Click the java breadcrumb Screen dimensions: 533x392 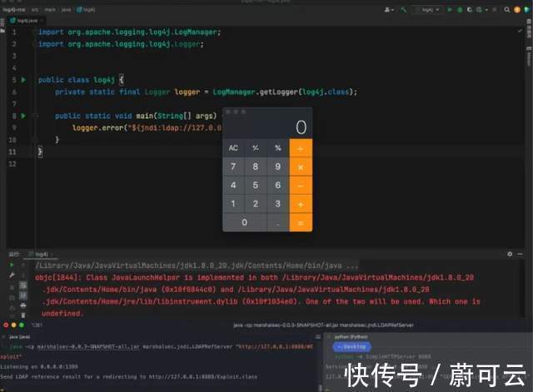coord(67,10)
